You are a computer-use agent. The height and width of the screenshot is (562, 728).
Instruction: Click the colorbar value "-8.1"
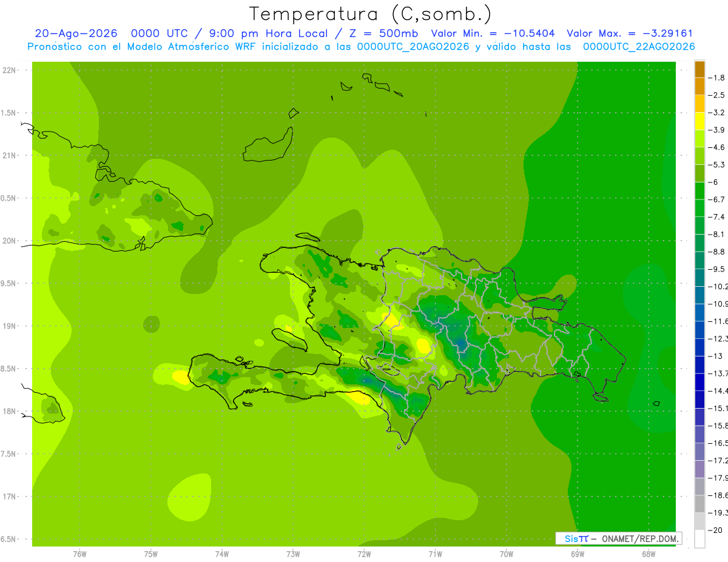pyautogui.click(x=717, y=235)
